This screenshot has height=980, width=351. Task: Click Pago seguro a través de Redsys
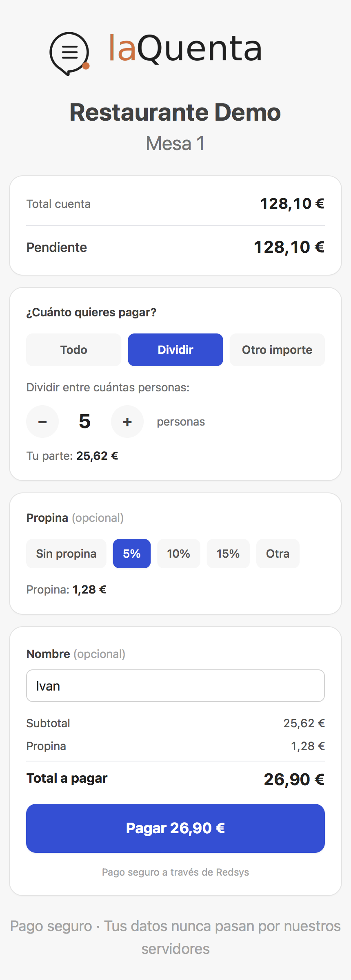coord(175,872)
